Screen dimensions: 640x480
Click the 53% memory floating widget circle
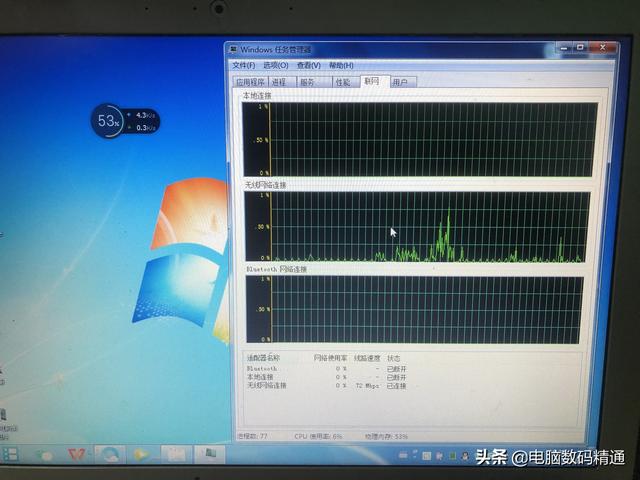107,121
